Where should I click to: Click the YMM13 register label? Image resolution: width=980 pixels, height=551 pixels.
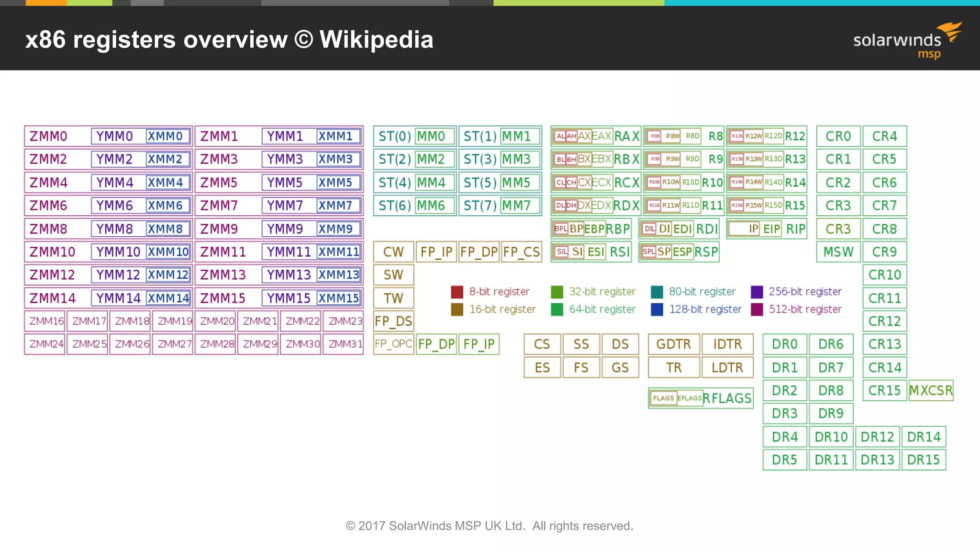(289, 275)
